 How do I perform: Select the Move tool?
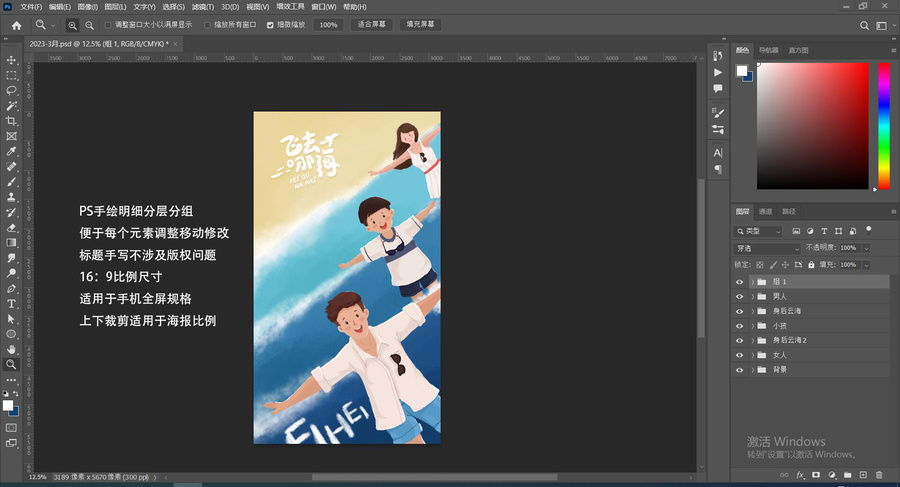point(11,60)
